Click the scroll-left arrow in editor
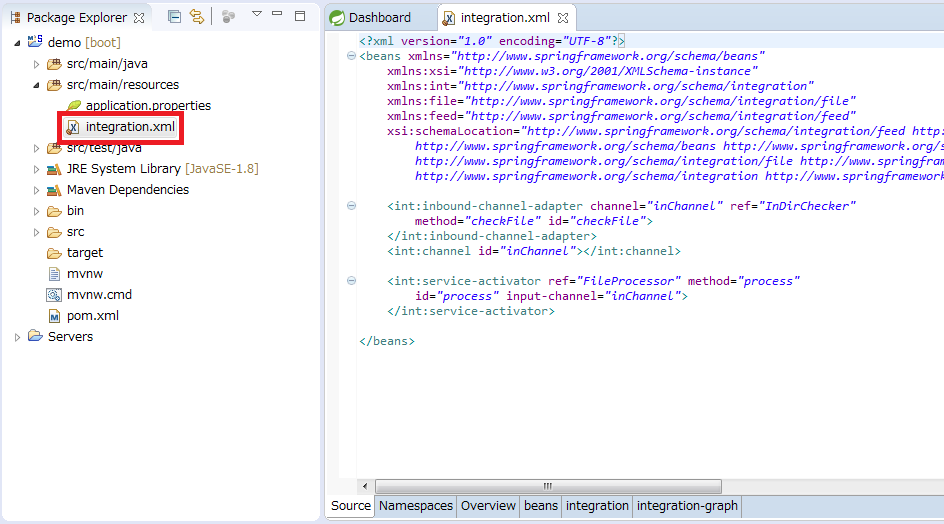 [365, 486]
